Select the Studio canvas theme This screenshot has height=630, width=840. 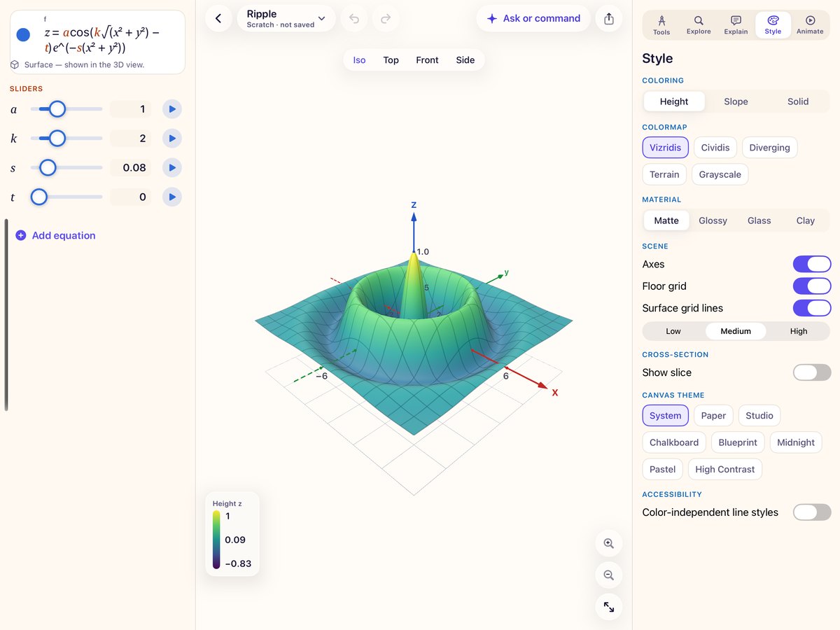pos(759,416)
